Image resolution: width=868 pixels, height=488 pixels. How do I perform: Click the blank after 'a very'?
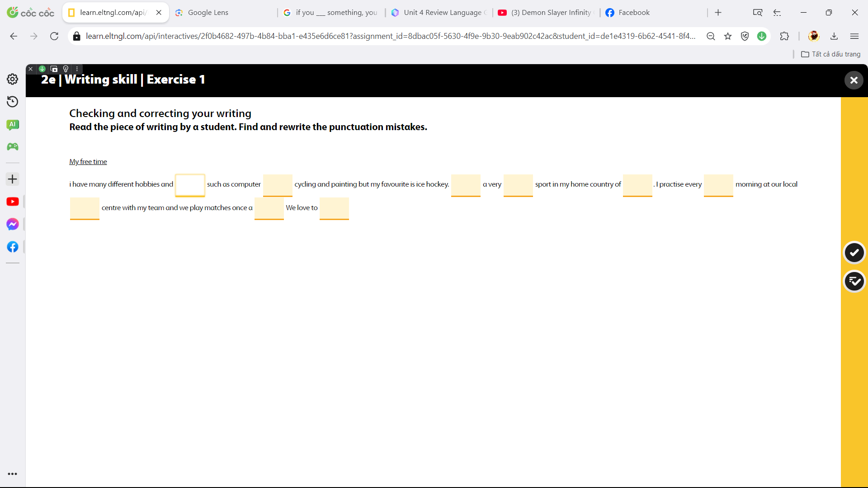tap(518, 185)
